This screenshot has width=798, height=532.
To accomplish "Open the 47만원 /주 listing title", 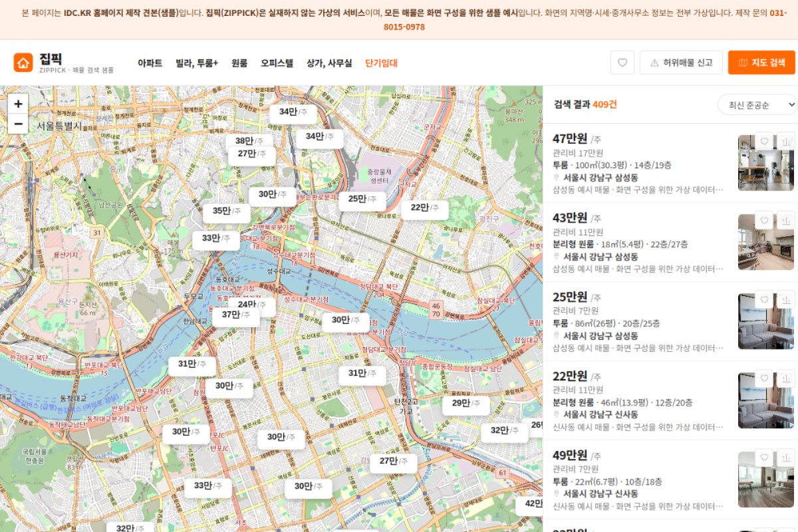I will click(x=577, y=139).
